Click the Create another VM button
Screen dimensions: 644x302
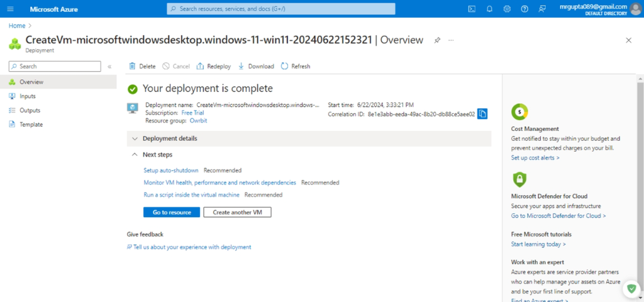[x=237, y=213]
